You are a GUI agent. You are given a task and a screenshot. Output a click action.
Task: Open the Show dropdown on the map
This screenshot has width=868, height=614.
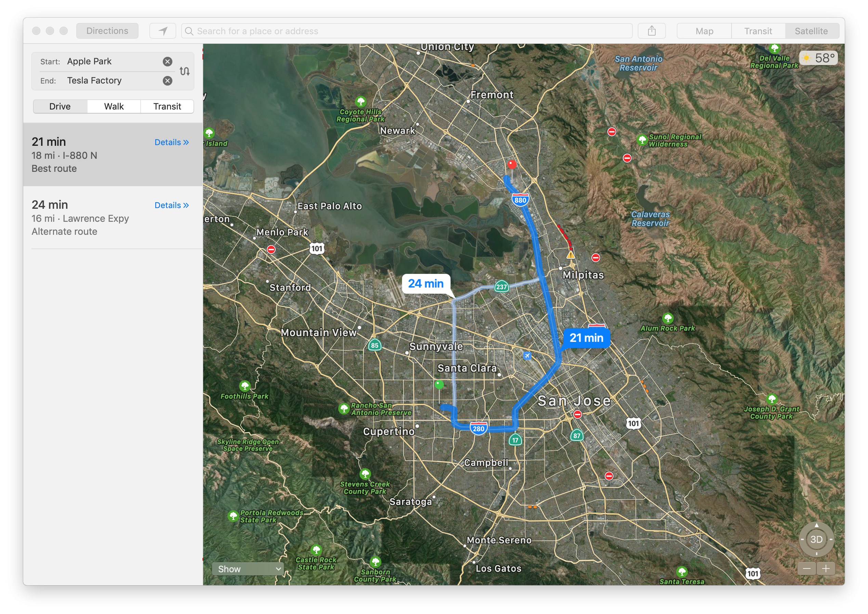pos(248,568)
